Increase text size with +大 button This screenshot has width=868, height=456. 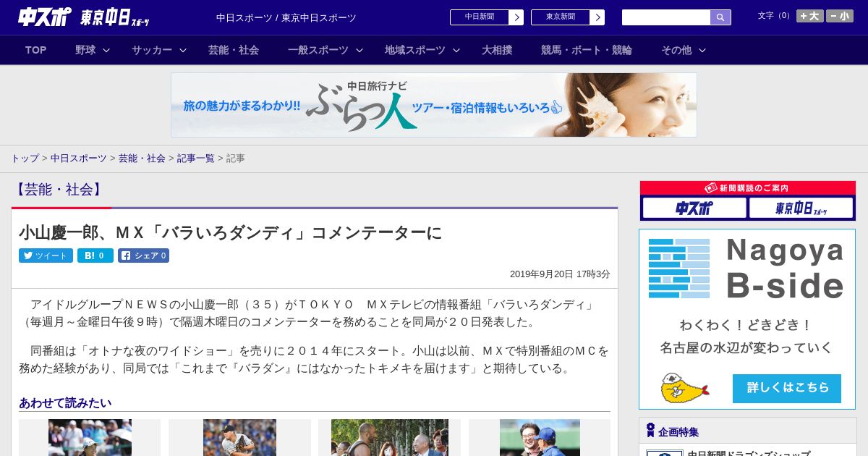tap(810, 16)
